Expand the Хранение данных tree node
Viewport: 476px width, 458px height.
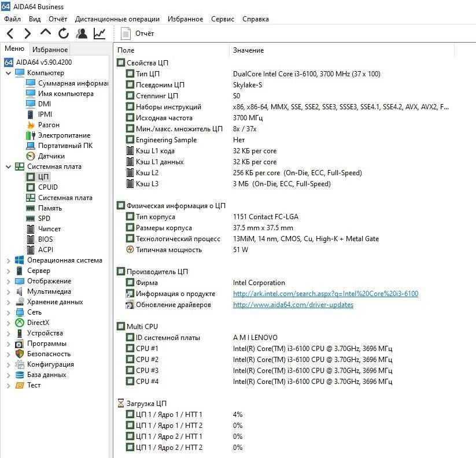click(9, 302)
